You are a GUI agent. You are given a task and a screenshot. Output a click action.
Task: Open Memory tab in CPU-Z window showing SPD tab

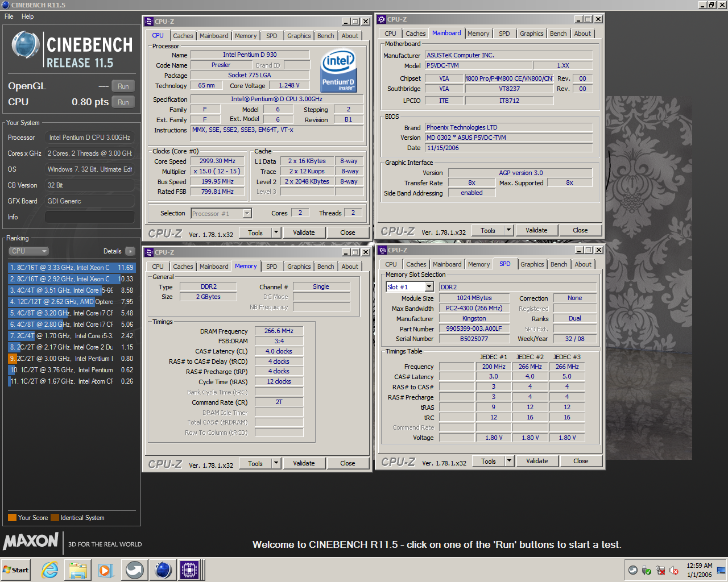tap(479, 264)
